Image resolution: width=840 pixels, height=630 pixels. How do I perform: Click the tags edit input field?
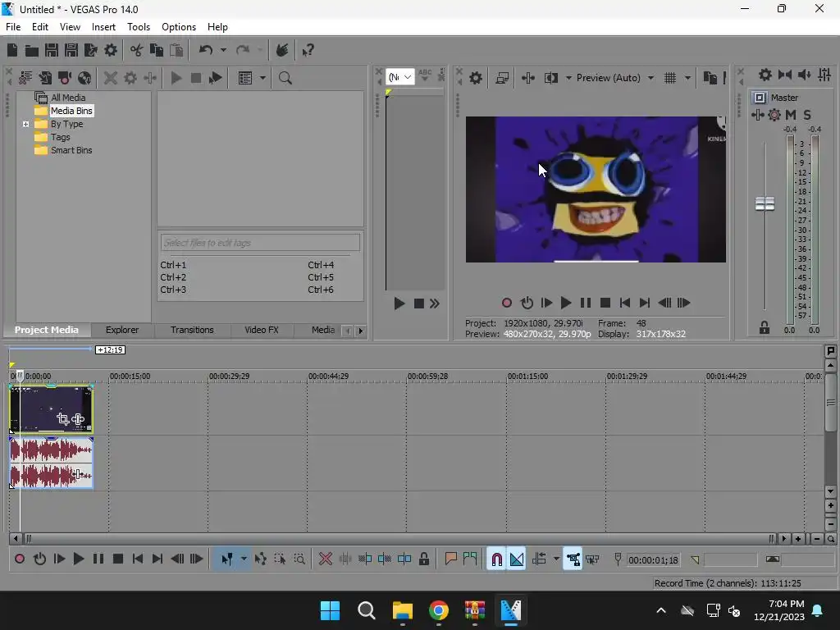pos(260,243)
